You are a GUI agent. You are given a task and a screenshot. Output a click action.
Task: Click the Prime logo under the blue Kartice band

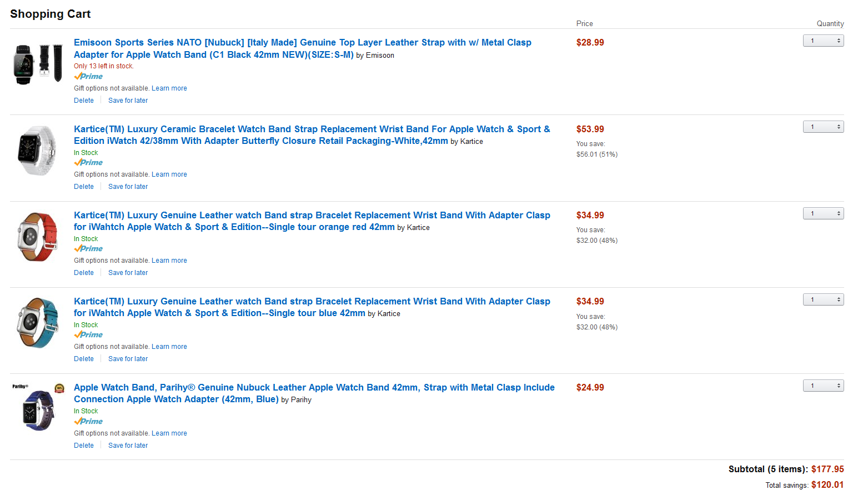click(88, 335)
